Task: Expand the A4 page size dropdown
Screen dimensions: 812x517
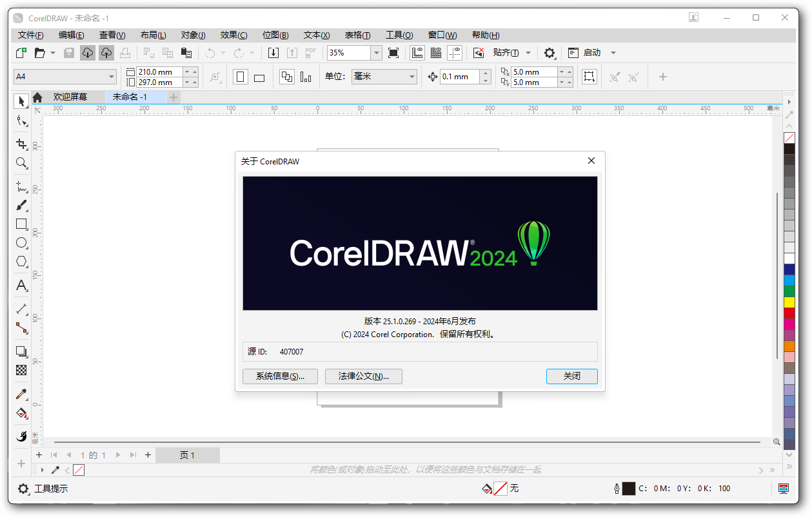Action: coord(112,77)
